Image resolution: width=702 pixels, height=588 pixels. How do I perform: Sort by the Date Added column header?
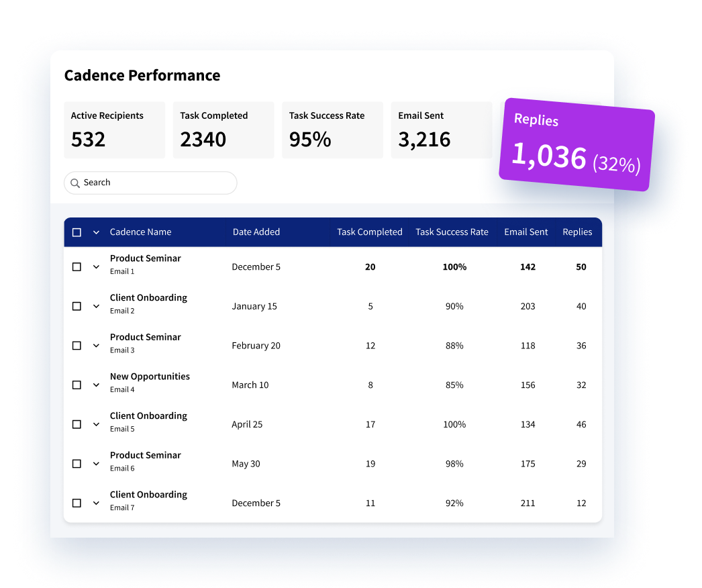pyautogui.click(x=256, y=232)
